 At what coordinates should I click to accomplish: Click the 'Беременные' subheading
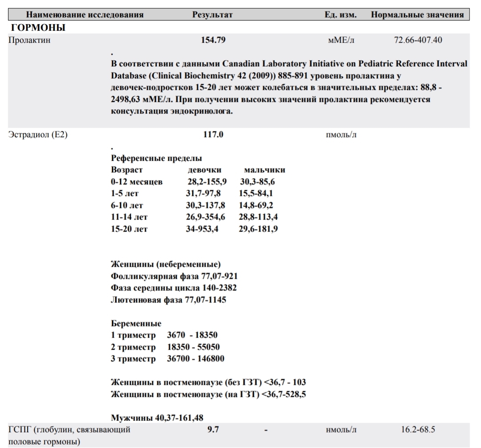(x=136, y=323)
